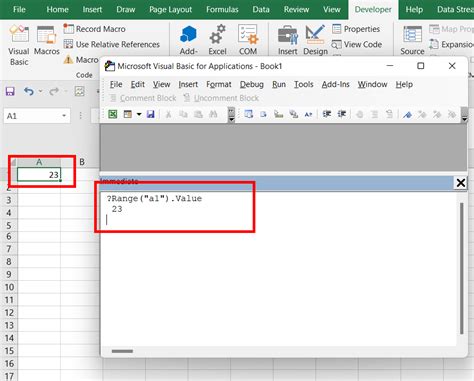The image size is (474, 381).
Task: Select cell A1 containing 23
Action: coord(39,174)
